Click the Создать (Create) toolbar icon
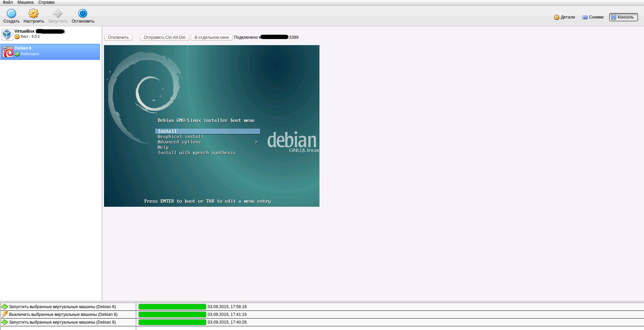Screen dimensions: 644x330 pyautogui.click(x=11, y=13)
